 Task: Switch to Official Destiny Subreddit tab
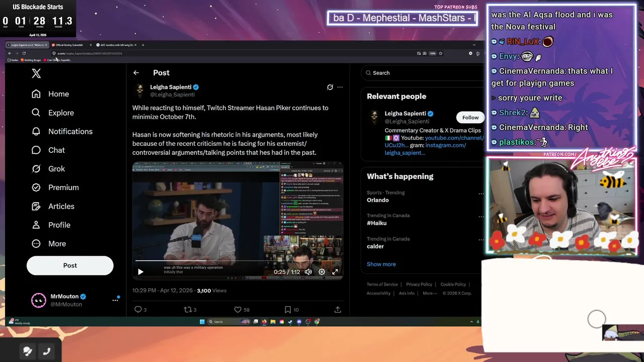71,45
